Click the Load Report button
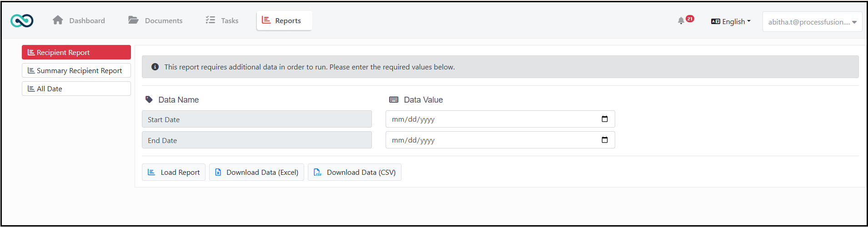This screenshot has width=868, height=227. (174, 172)
